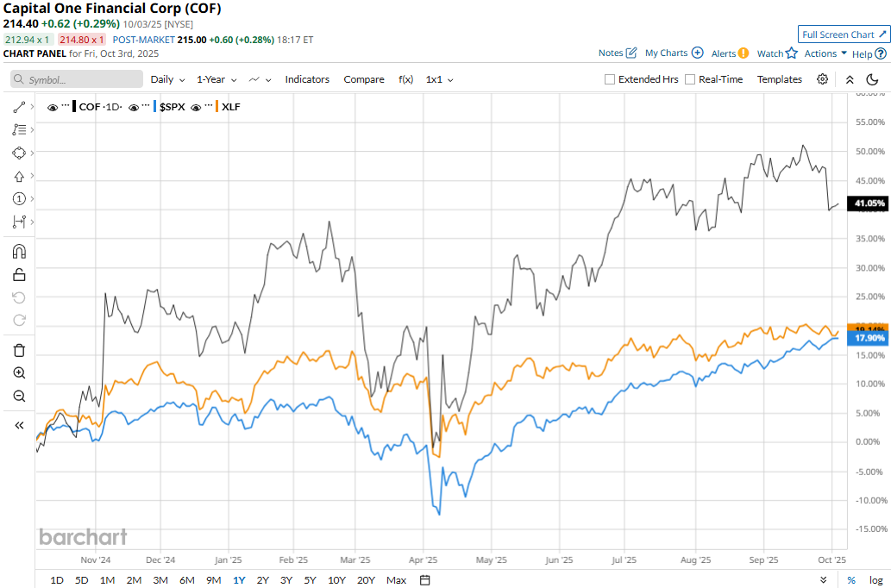The height and width of the screenshot is (588, 891).
Task: Select the 1D time range
Action: [x=57, y=580]
